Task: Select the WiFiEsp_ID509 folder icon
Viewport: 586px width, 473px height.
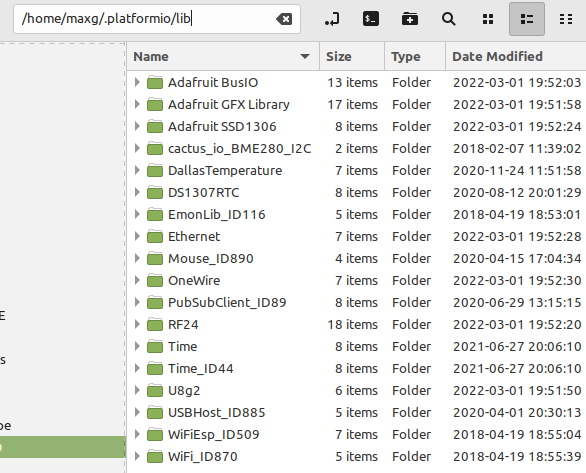Action: tap(155, 435)
